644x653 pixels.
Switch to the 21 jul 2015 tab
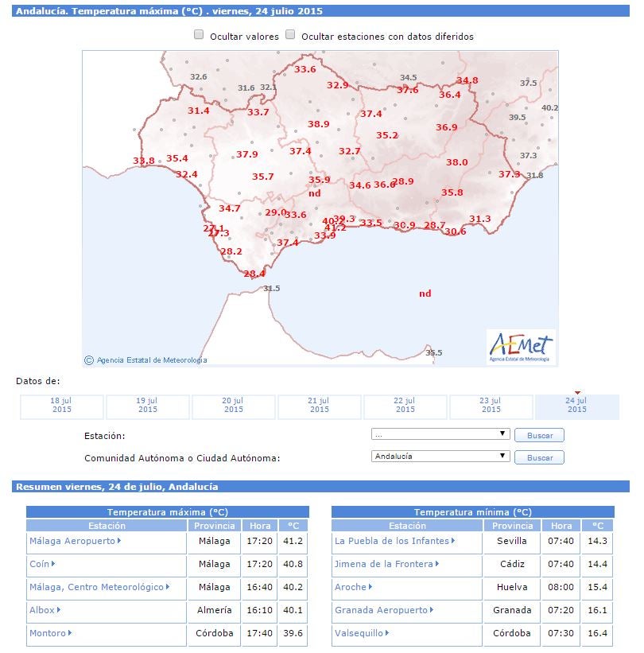click(x=320, y=406)
